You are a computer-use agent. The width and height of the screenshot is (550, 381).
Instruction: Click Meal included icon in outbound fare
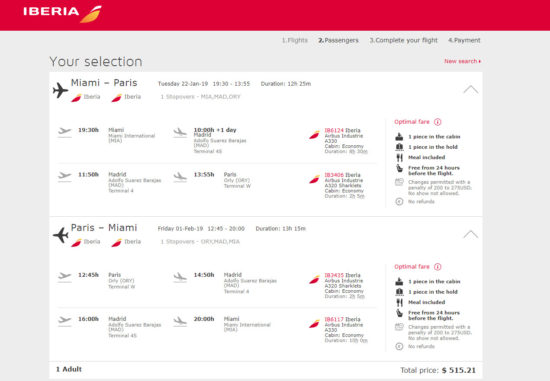pyautogui.click(x=399, y=158)
